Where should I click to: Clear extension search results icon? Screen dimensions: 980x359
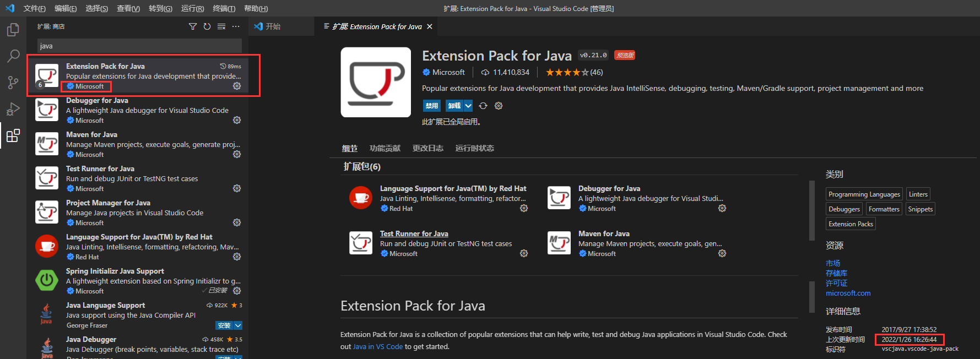(221, 26)
